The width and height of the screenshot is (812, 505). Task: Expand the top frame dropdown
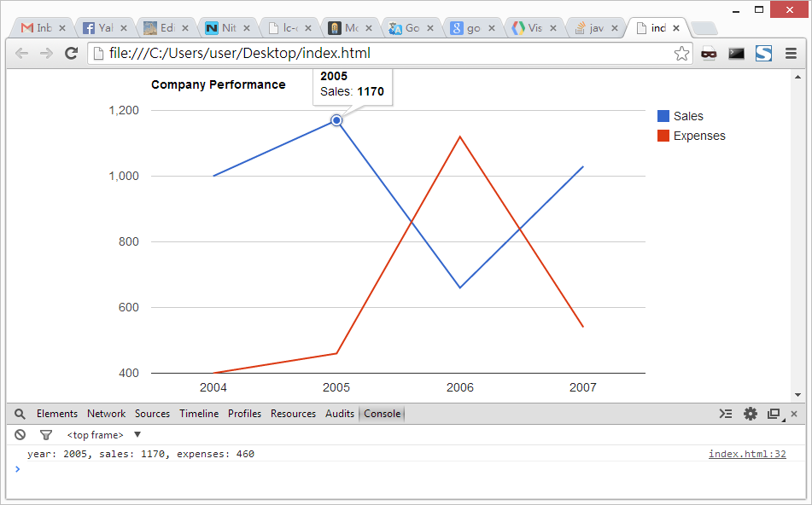(137, 435)
